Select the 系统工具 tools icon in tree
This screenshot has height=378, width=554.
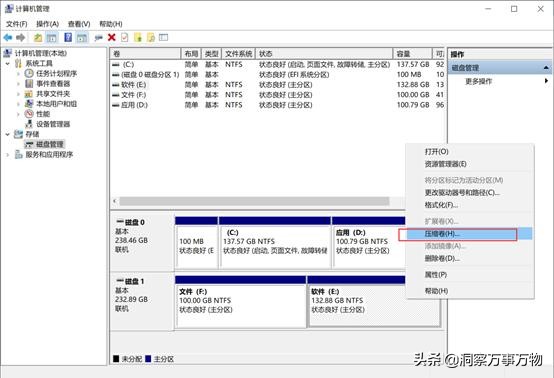(x=18, y=64)
